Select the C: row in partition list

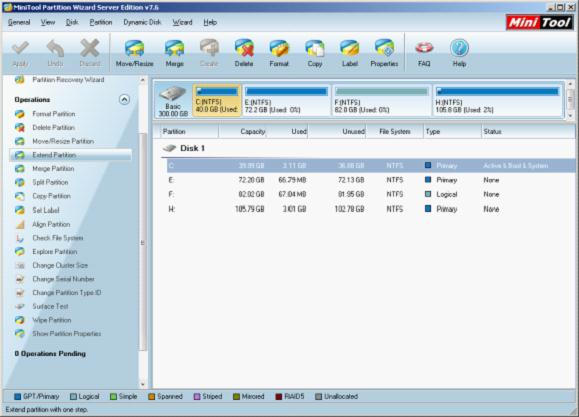pyautogui.click(x=370, y=165)
